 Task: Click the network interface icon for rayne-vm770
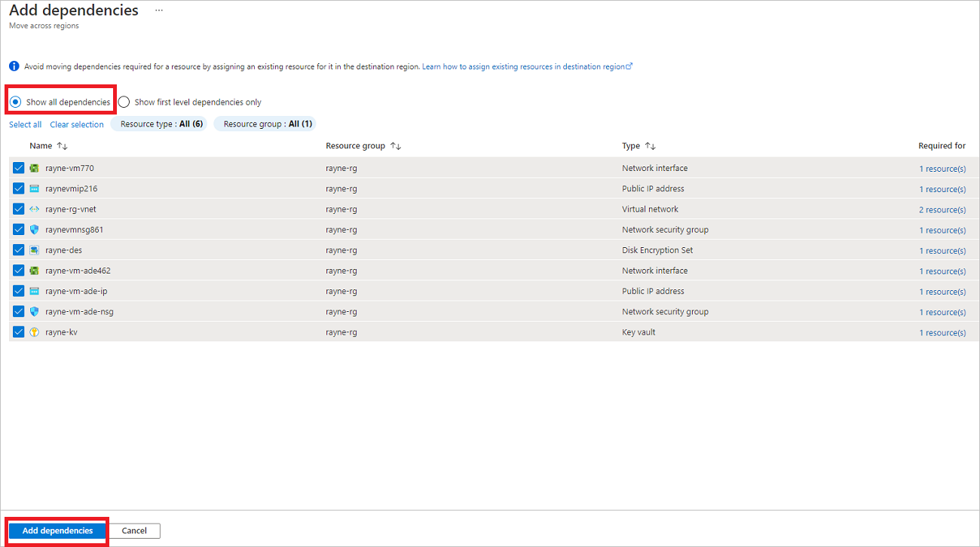34,168
